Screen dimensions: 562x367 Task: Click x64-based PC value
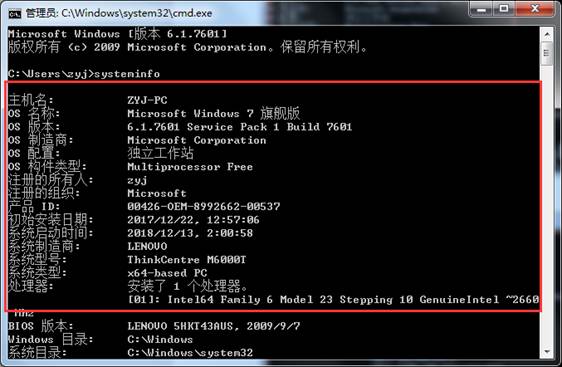point(167,273)
